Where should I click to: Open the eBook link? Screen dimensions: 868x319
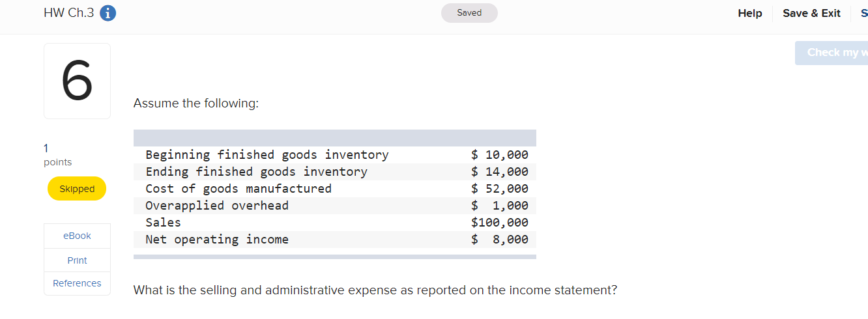[77, 236]
